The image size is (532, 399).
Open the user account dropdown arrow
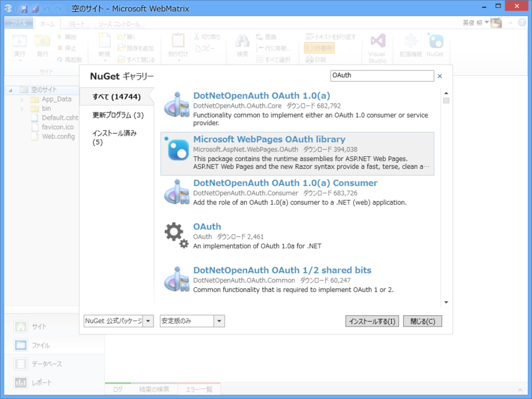pos(487,22)
